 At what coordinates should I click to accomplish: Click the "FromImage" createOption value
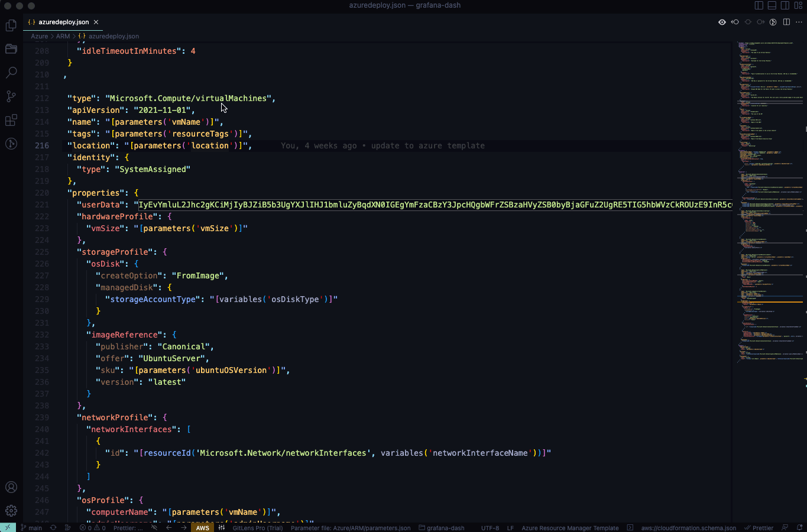pos(197,275)
